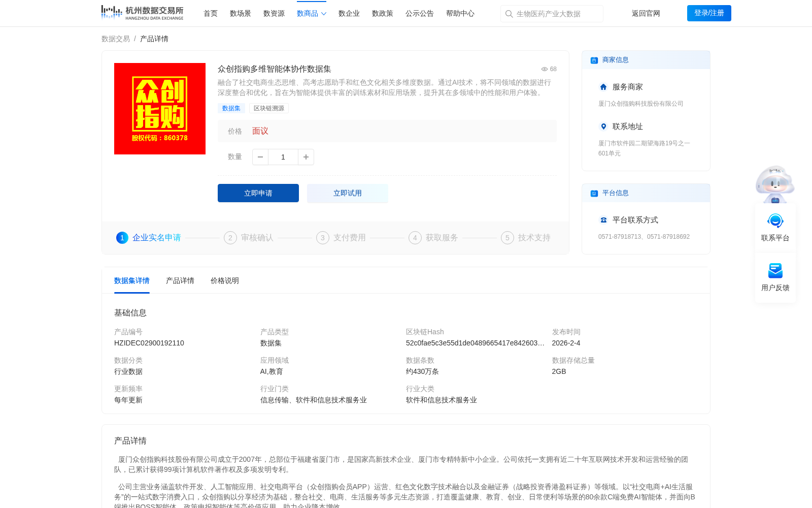The width and height of the screenshot is (812, 508).
Task: Click the product title 众创指购多维智能体协作数据集
Action: click(275, 69)
